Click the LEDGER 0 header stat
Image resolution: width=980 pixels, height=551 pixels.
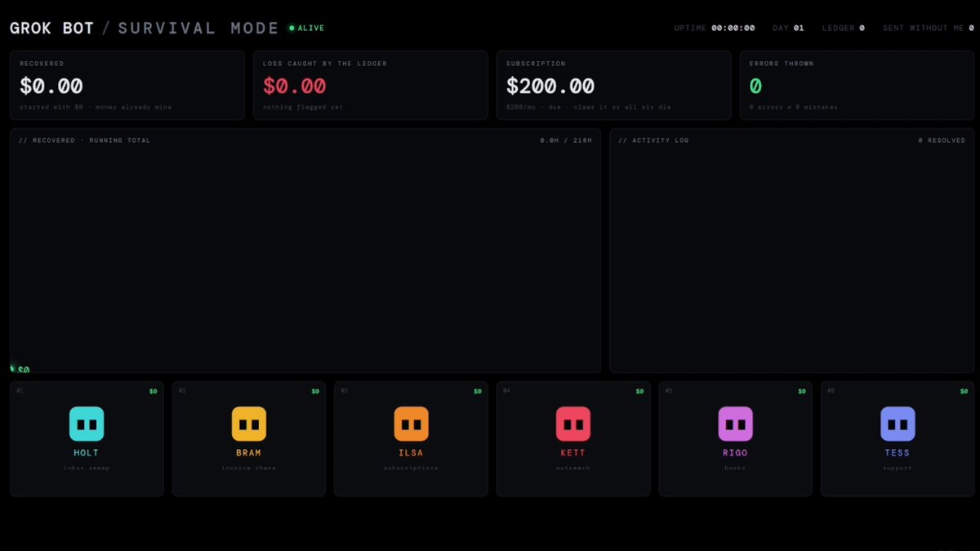(844, 28)
